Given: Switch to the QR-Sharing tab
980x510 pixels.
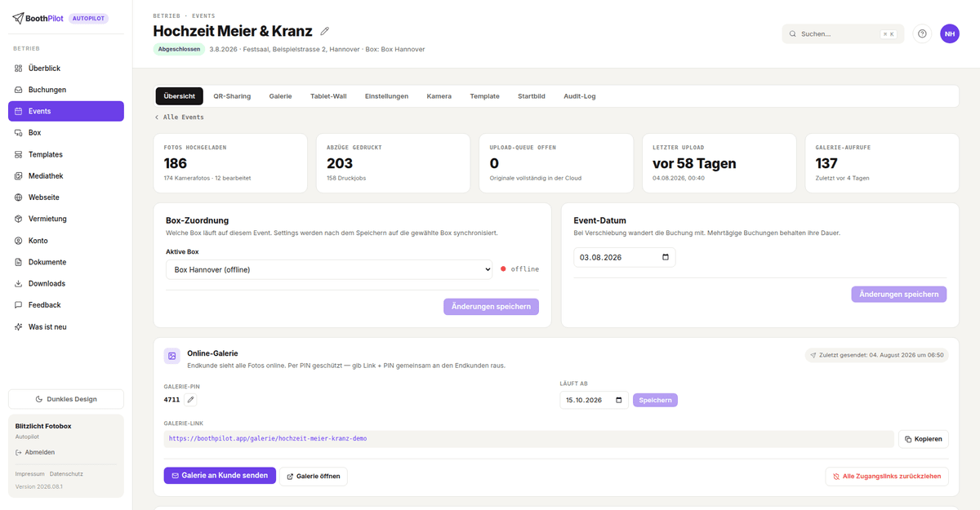Looking at the screenshot, I should [232, 96].
